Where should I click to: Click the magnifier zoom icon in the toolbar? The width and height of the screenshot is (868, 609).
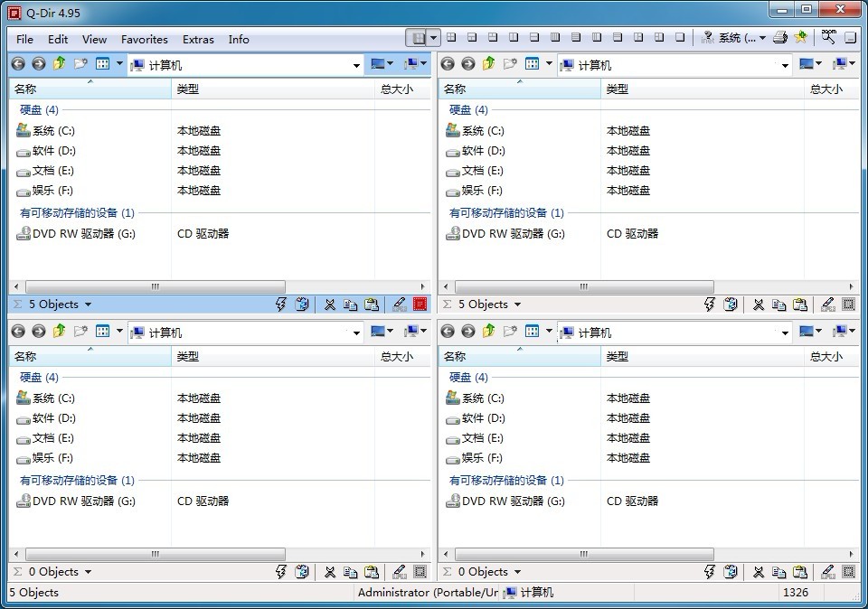828,38
